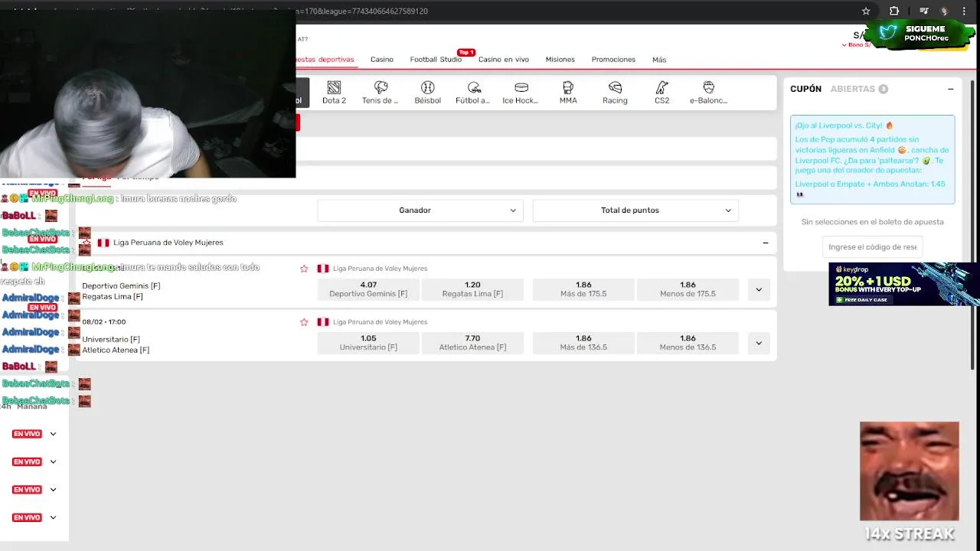
Task: Select the CS2 esports icon
Action: coord(662,93)
